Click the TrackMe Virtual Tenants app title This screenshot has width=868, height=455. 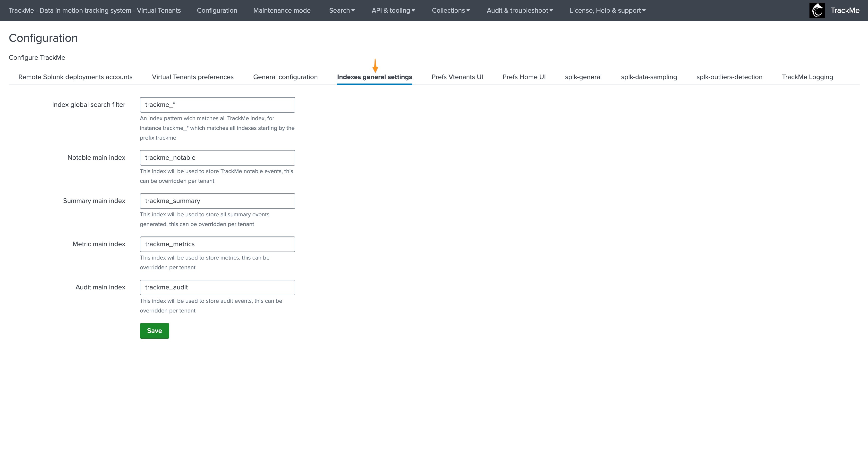tap(95, 10)
